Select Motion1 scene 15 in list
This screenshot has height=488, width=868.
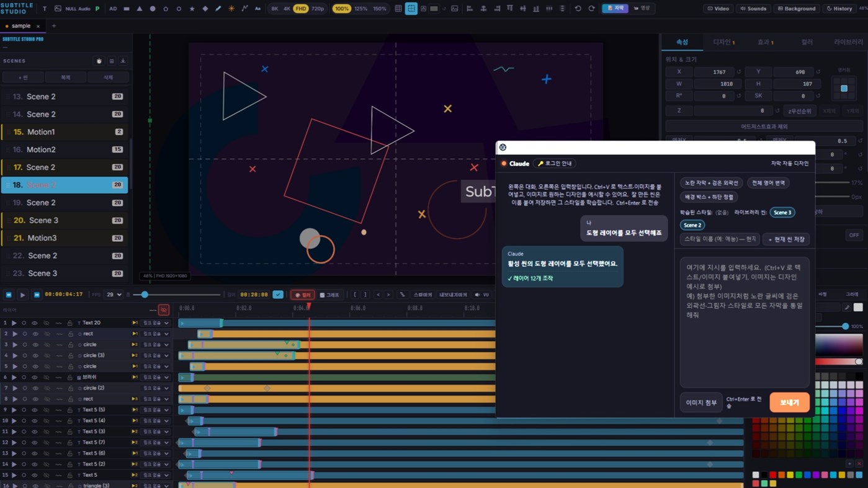point(65,132)
